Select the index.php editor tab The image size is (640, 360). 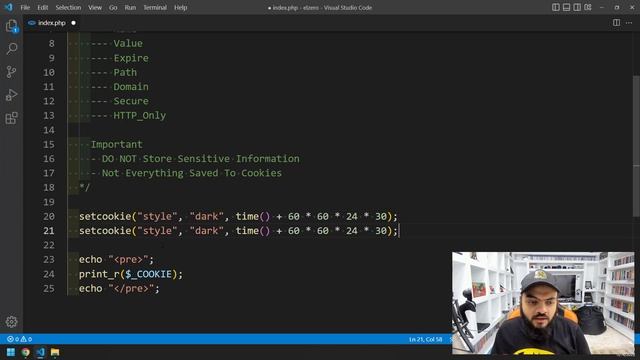click(52, 23)
